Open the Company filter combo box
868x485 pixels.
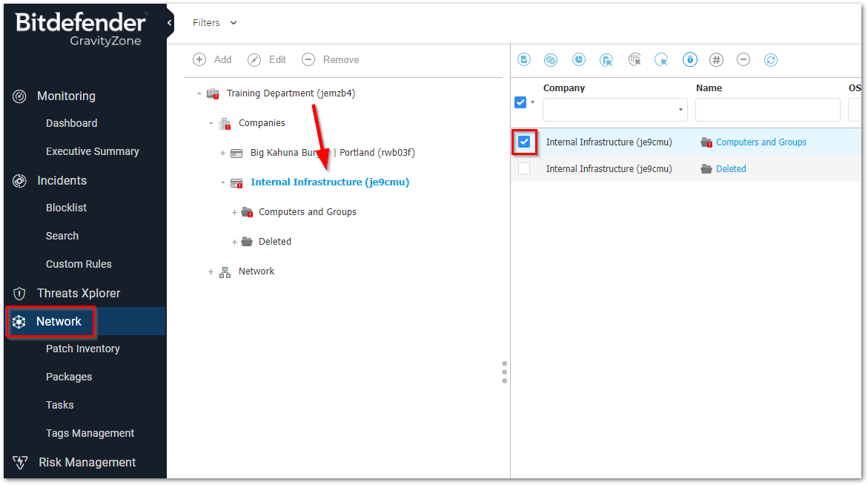[x=614, y=110]
